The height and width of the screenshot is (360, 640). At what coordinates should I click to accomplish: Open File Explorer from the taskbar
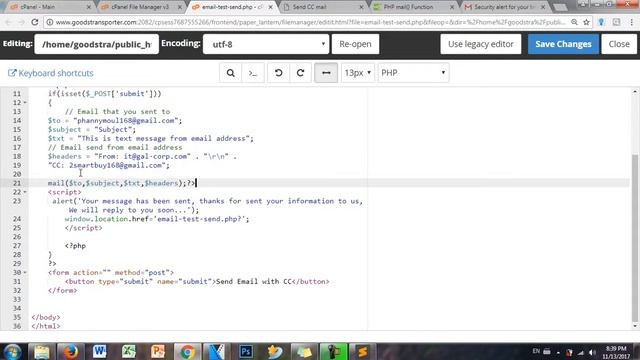42,351
